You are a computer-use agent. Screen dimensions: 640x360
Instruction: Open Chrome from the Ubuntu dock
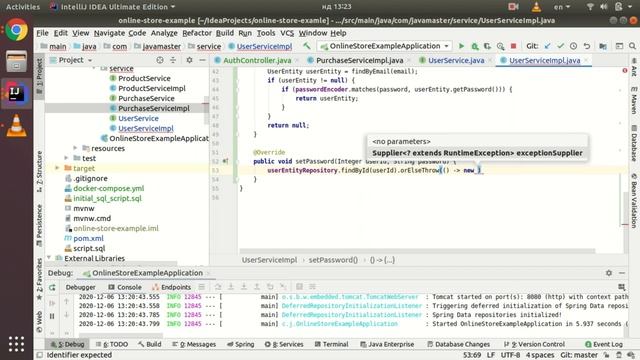(x=16, y=30)
